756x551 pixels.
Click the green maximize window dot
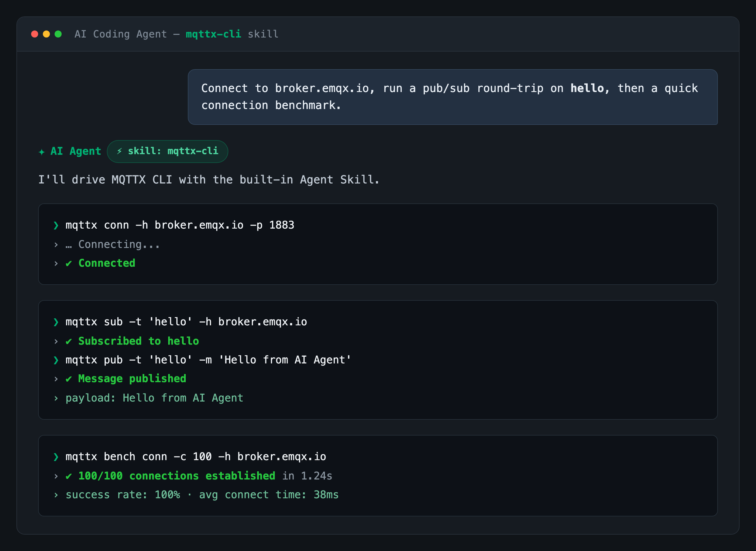point(58,34)
